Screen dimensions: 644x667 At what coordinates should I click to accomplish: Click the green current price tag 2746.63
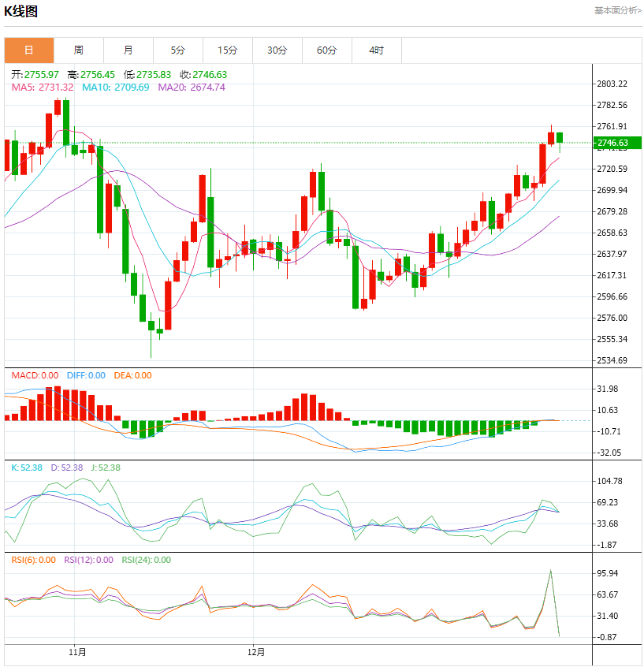(x=618, y=143)
